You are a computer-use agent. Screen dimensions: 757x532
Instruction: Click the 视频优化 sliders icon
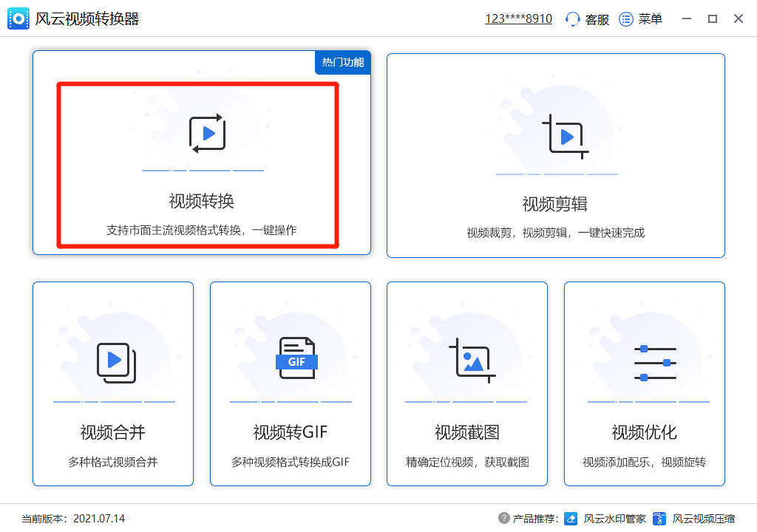pos(655,363)
